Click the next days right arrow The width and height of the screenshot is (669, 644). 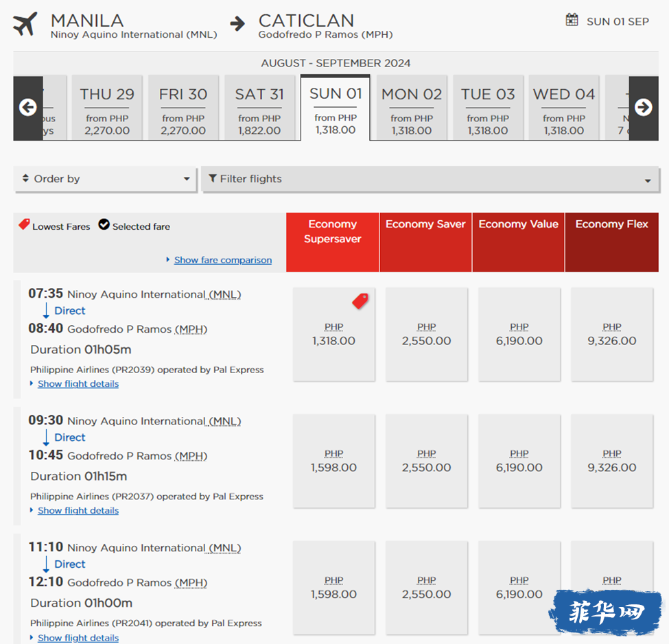(x=643, y=108)
